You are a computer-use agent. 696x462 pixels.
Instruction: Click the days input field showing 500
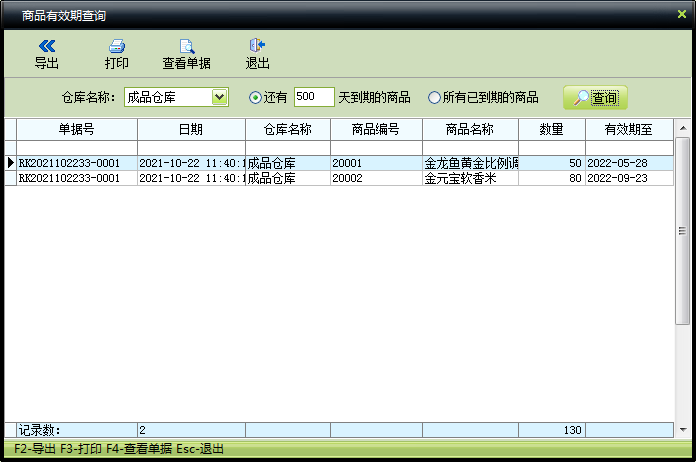click(x=314, y=97)
